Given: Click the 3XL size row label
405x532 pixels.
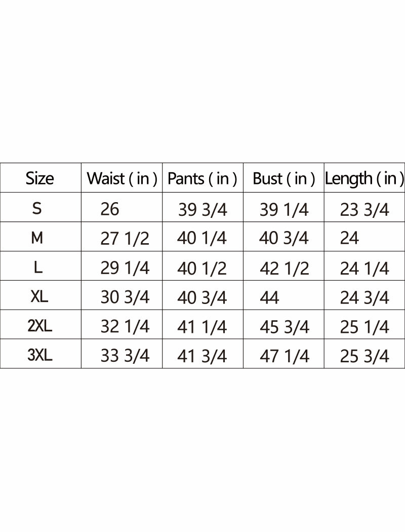Looking at the screenshot, I should pos(39,356).
